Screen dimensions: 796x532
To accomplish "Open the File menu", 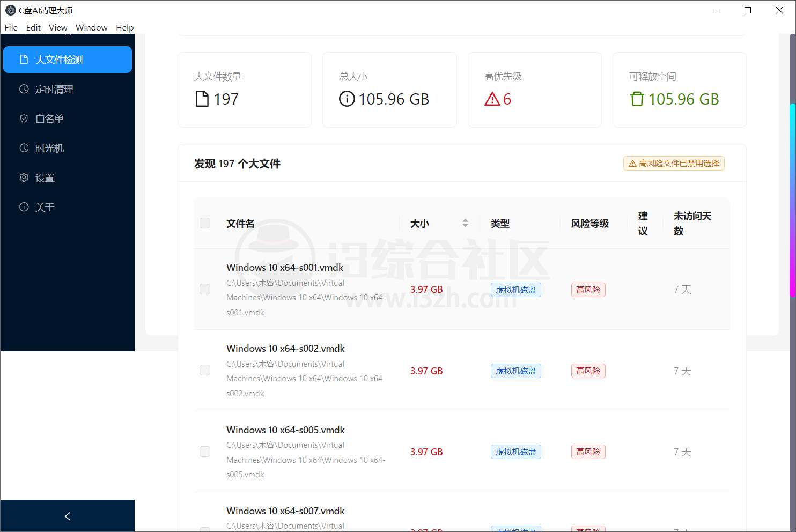I will 11,27.
